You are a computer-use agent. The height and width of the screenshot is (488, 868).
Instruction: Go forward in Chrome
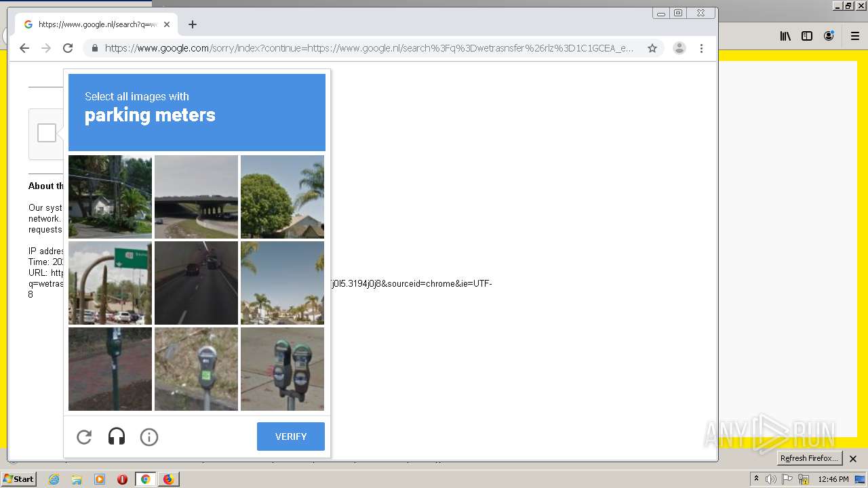click(46, 48)
